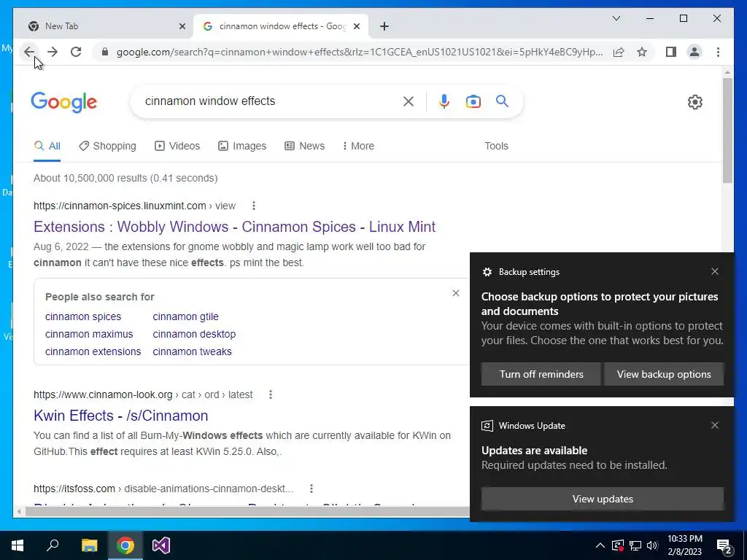Share this page via address bar icon
The width and height of the screenshot is (747, 560).
pos(619,52)
